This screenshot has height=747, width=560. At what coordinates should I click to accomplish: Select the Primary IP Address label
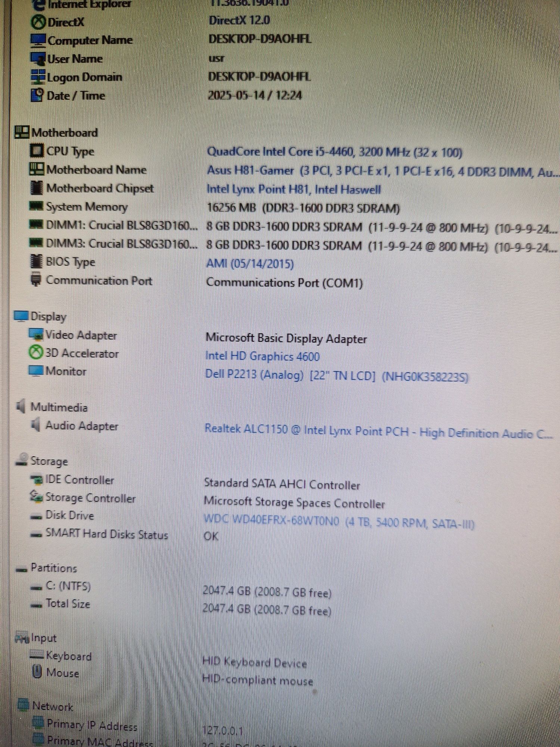pyautogui.click(x=92, y=725)
